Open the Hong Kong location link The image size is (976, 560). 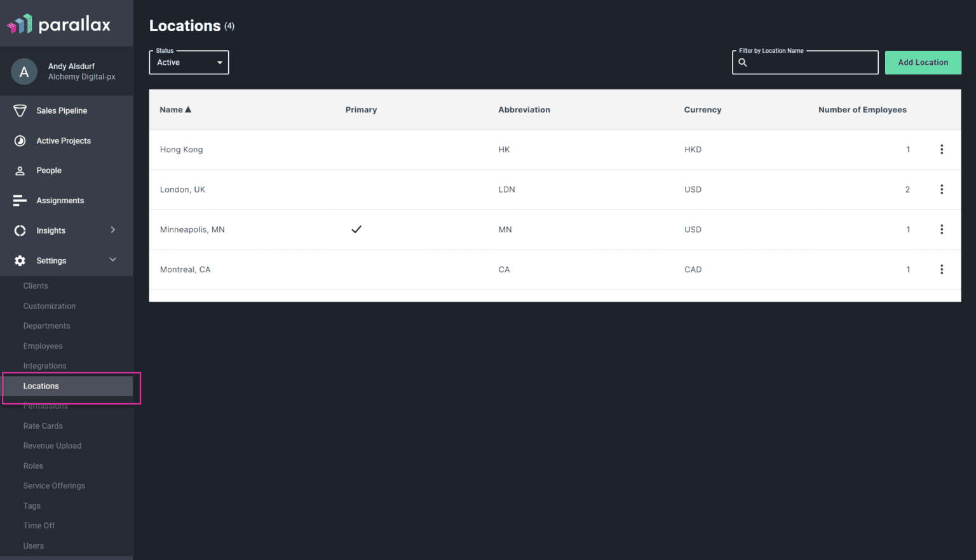pos(181,149)
